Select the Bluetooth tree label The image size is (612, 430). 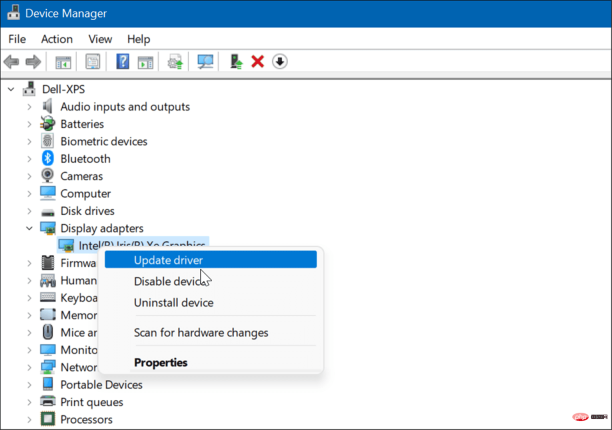pos(85,159)
